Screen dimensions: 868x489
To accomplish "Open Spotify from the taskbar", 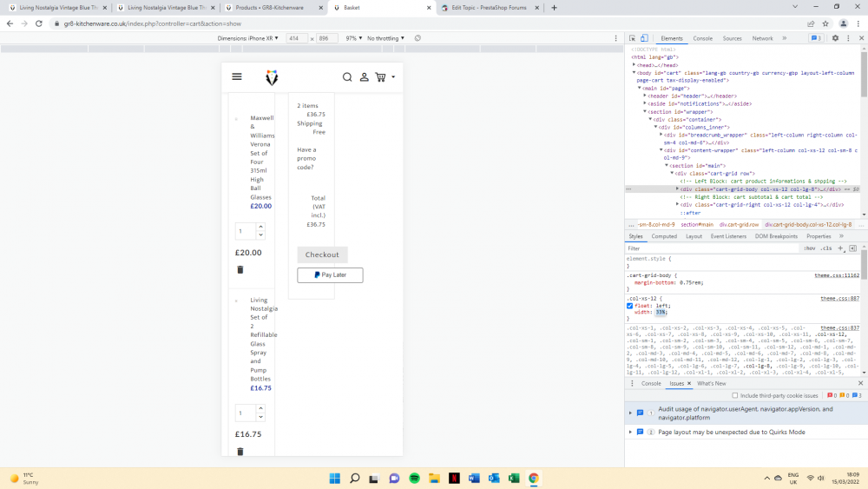I will pyautogui.click(x=414, y=479).
